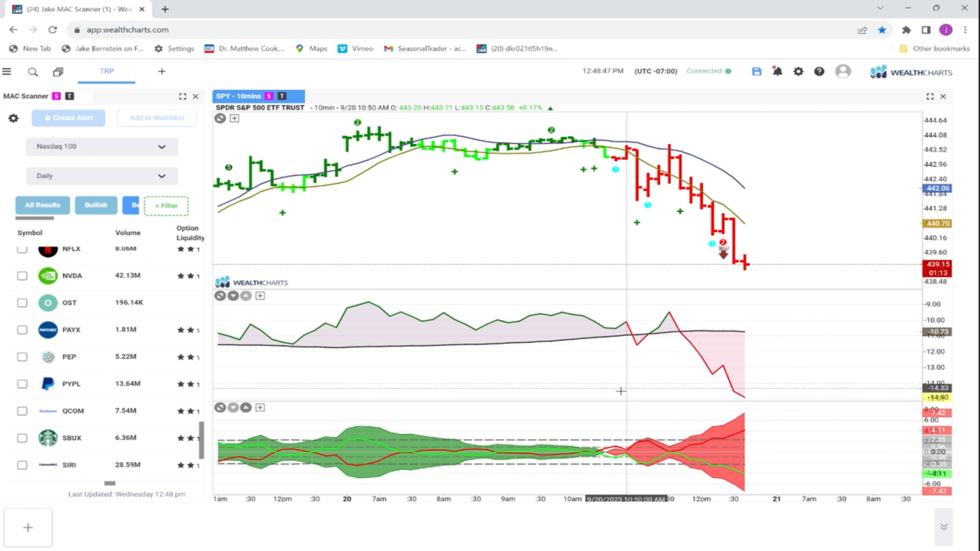This screenshot has width=980, height=551.
Task: Switch to the TRP workspace tab
Action: coord(107,71)
